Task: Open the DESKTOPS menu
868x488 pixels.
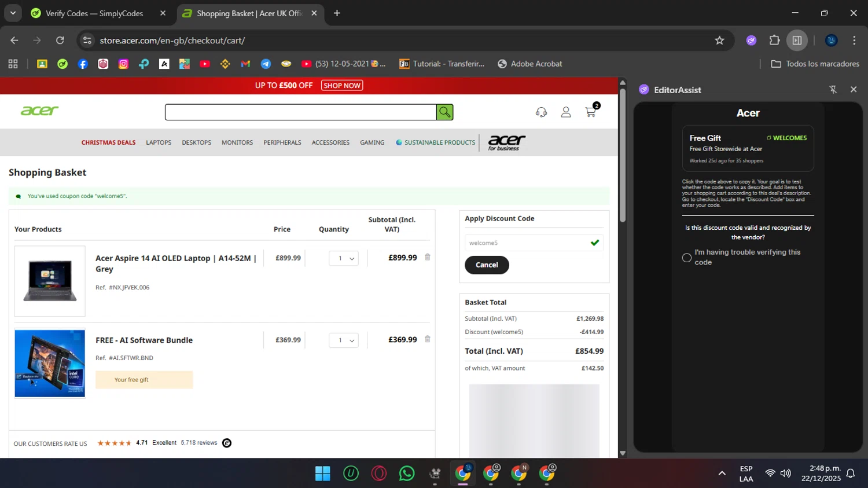Action: [x=196, y=142]
